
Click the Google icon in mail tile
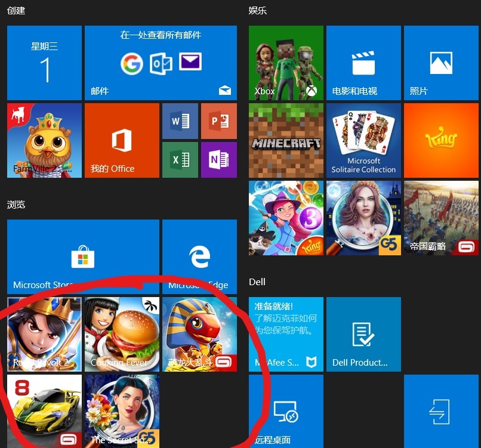pyautogui.click(x=132, y=63)
